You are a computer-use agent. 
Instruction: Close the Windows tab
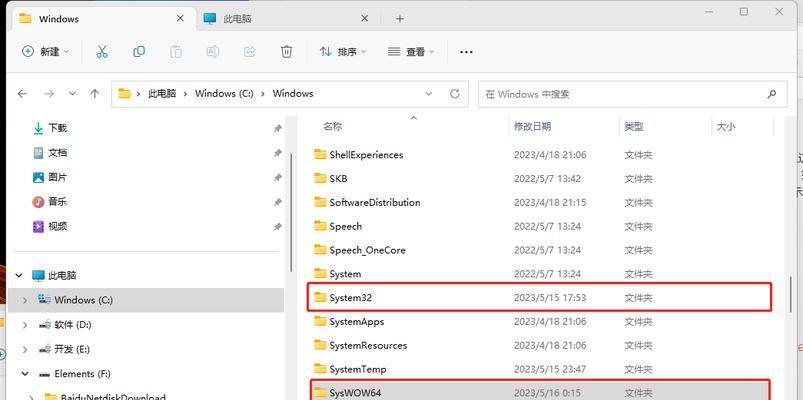pyautogui.click(x=180, y=18)
